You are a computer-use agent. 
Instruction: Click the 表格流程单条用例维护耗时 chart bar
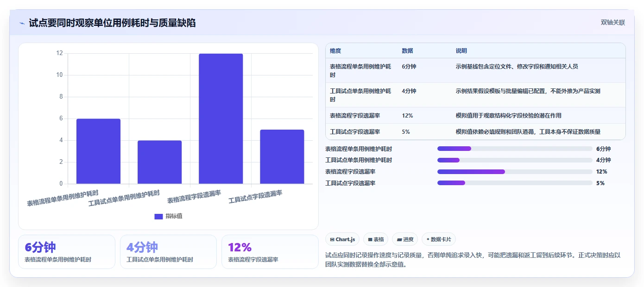coord(98,151)
